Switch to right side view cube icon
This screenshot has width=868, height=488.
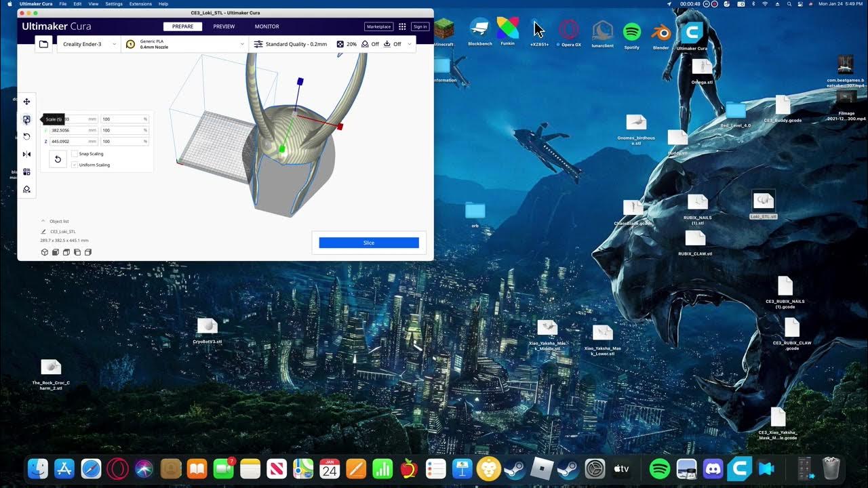click(x=88, y=252)
